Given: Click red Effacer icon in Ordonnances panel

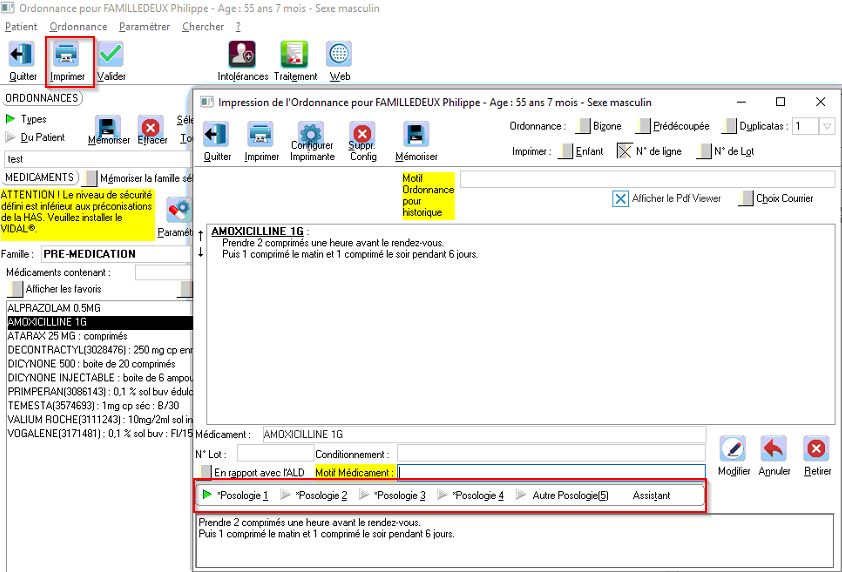Looking at the screenshot, I should [151, 127].
